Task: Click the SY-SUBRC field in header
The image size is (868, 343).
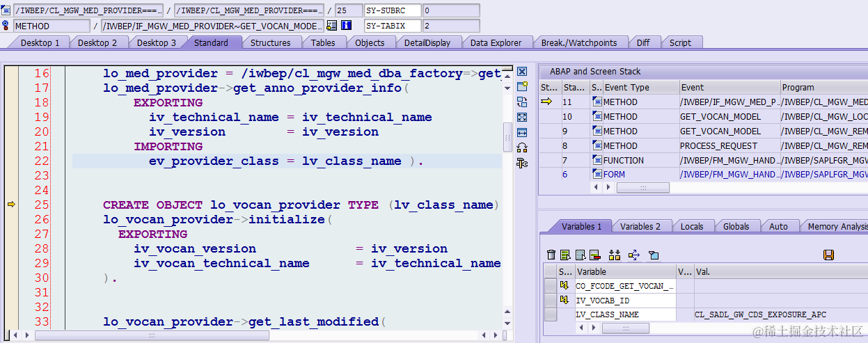Action: click(393, 10)
